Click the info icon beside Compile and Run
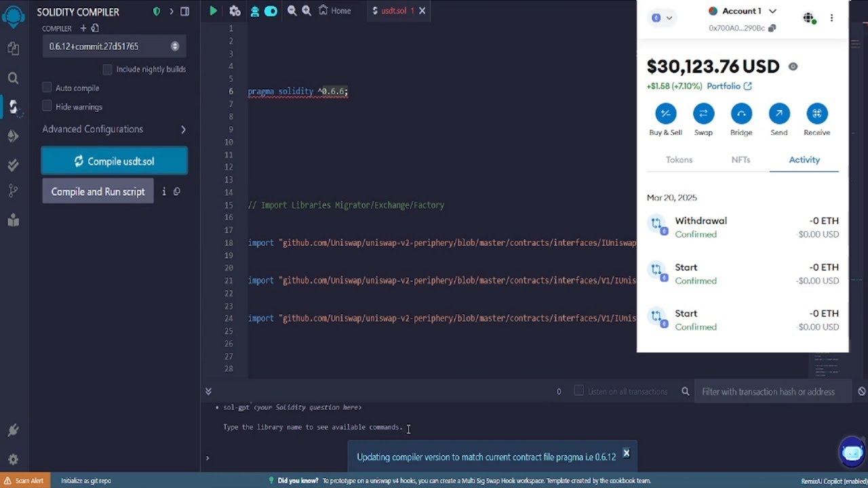Viewport: 868px width, 488px height. pyautogui.click(x=163, y=192)
